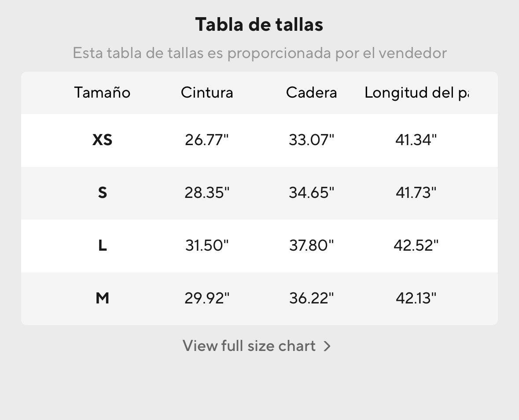This screenshot has width=519, height=420.
Task: Tap the 36.22" hip measurement for M
Action: click(311, 298)
